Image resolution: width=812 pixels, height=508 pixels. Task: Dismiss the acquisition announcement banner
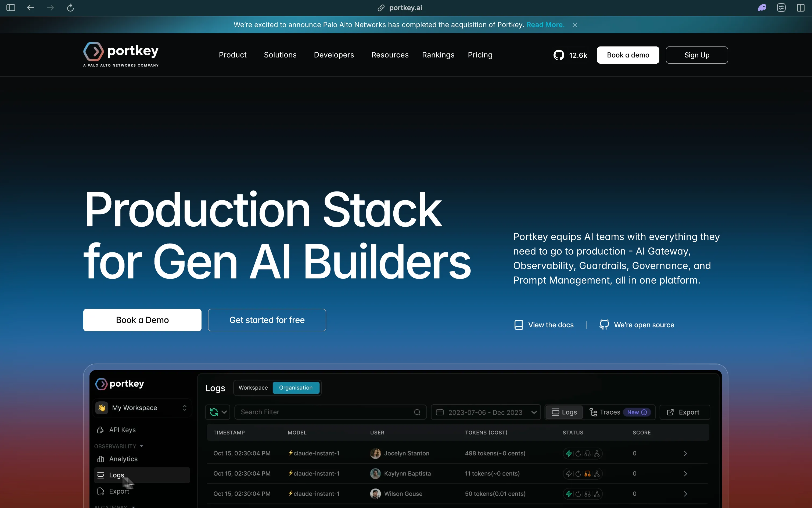575,25
